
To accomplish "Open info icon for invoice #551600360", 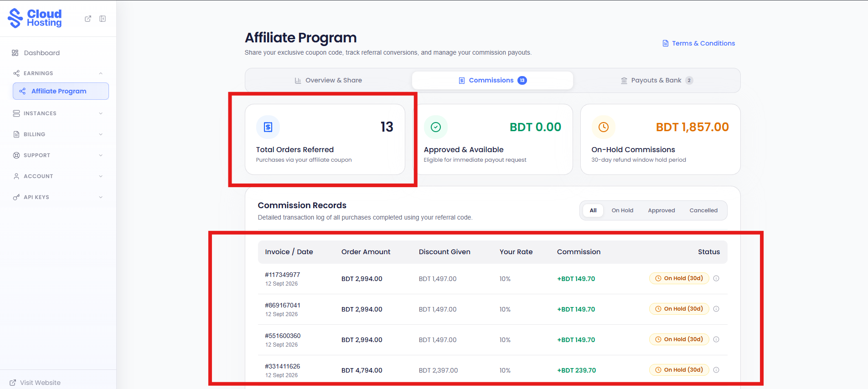I will 716,339.
